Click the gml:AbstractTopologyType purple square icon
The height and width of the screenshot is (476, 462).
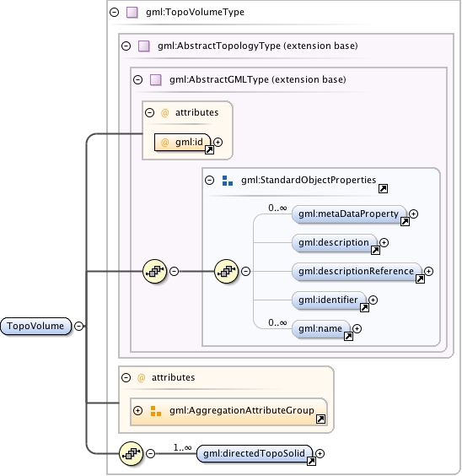144,46
